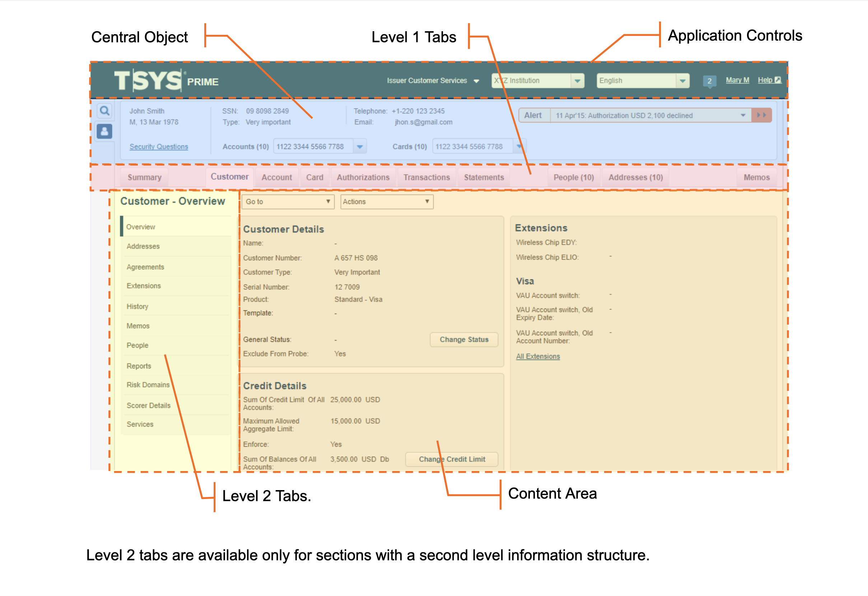Open Reports in the left menu
Image resolution: width=868 pixels, height=596 pixels.
(176, 366)
